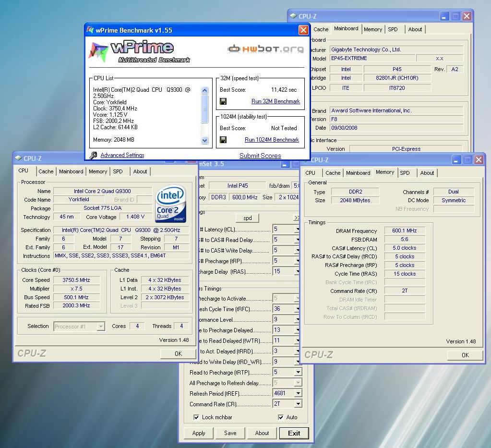The image size is (491, 448).
Task: Click the Multiplier x 7.5 field
Action: pos(76,289)
